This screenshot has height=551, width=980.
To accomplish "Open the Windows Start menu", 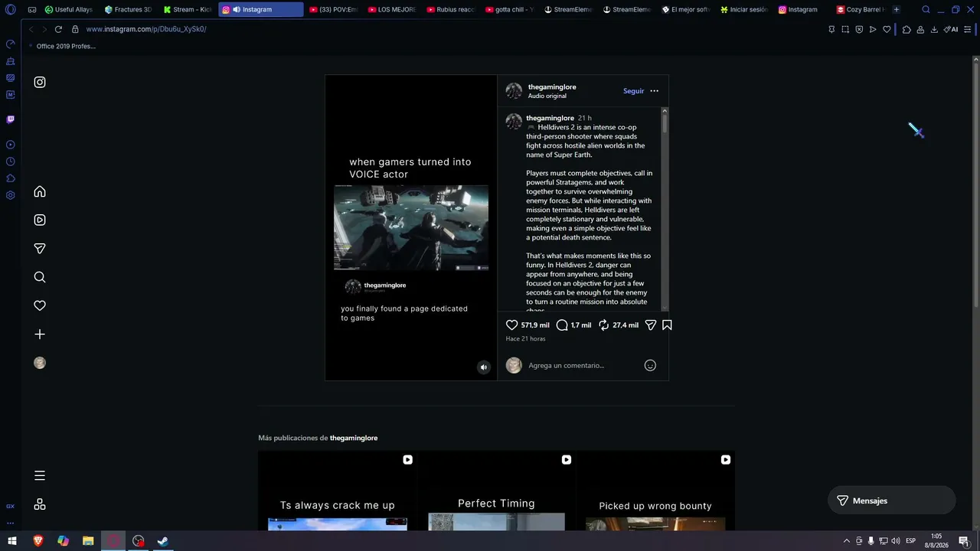I will pos(12,541).
